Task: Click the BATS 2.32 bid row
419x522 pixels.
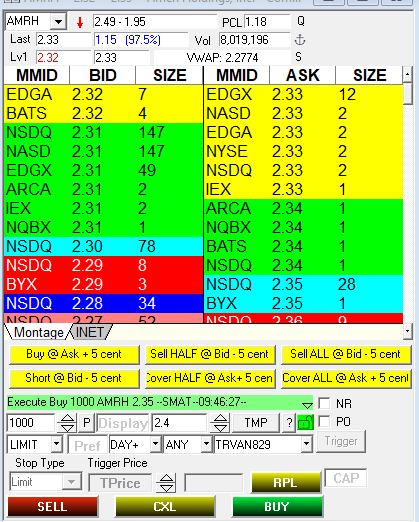Action: point(103,113)
